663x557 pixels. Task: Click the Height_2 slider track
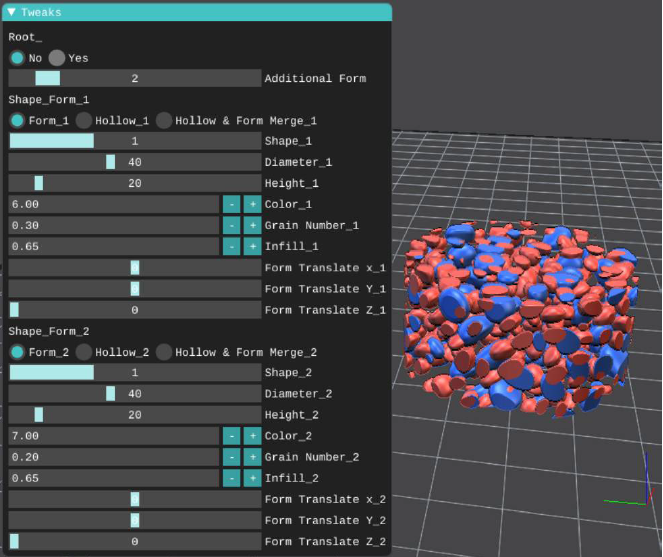click(x=134, y=415)
